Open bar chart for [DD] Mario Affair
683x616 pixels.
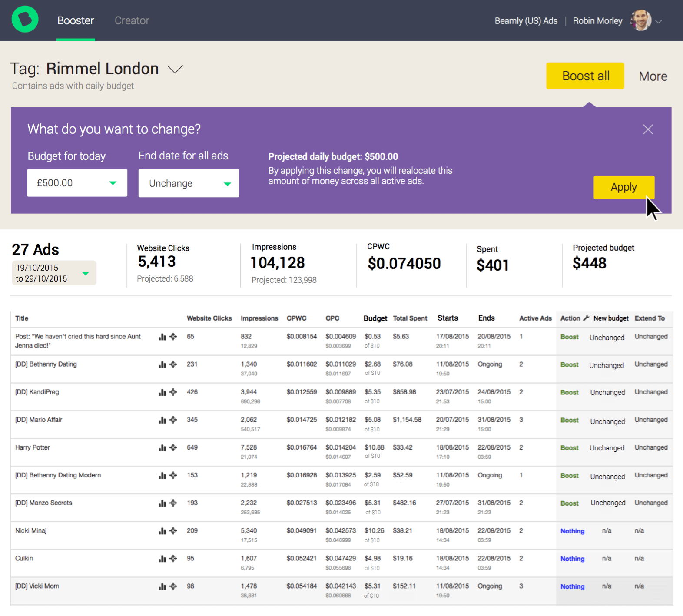(x=162, y=420)
